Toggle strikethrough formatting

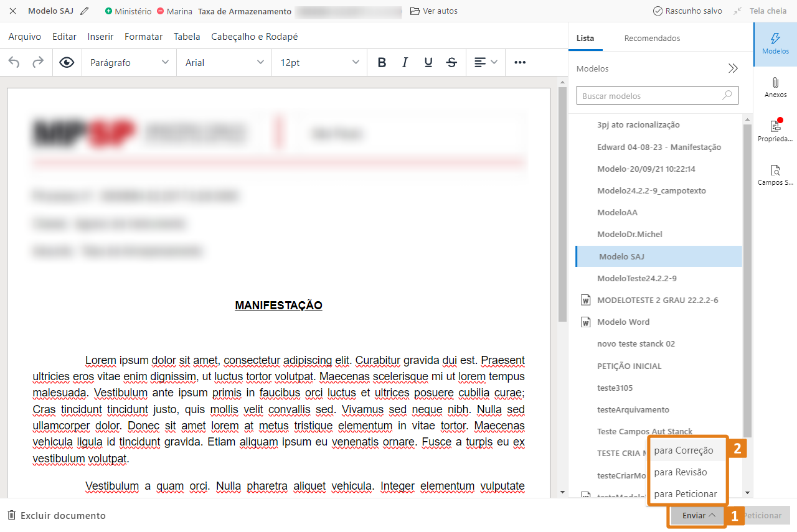452,62
